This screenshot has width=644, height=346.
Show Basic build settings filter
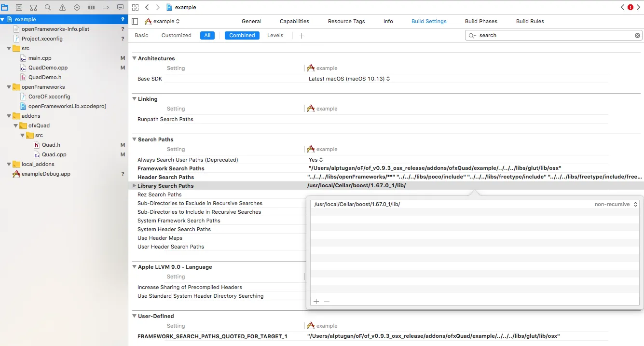pos(141,35)
